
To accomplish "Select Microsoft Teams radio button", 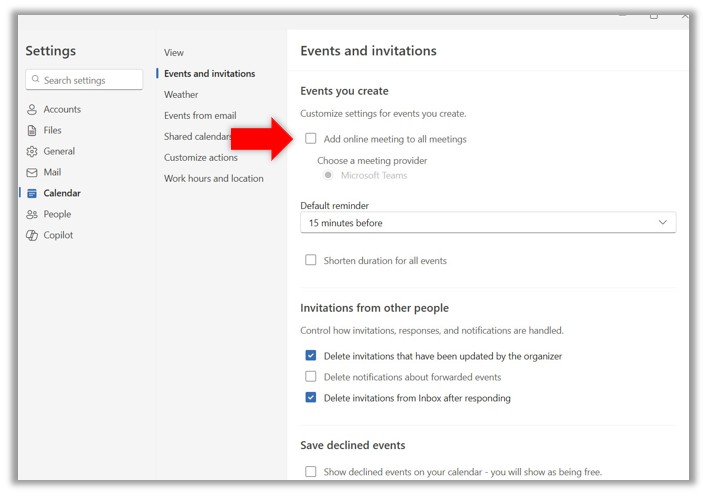I will point(328,176).
